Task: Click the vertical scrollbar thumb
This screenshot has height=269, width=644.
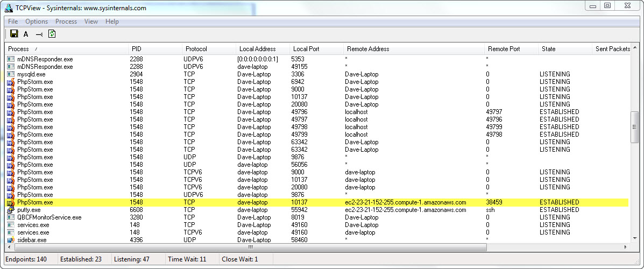Action: (x=634, y=127)
